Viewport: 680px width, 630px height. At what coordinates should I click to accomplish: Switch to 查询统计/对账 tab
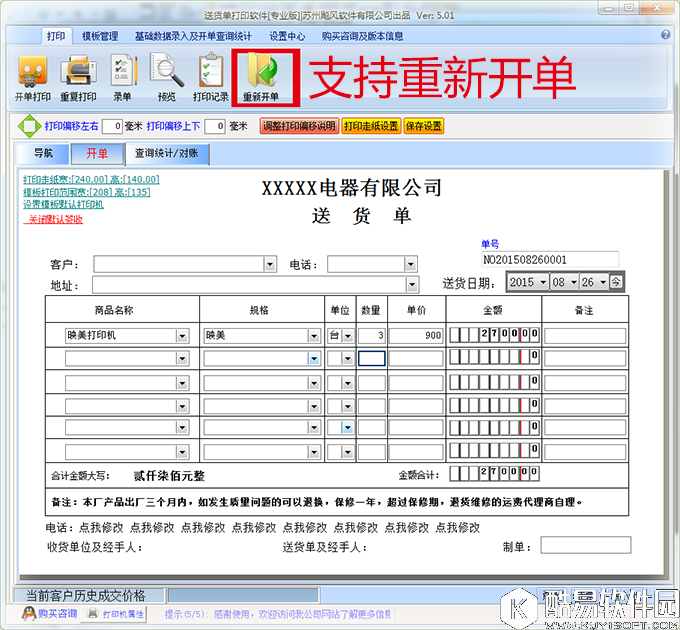[167, 153]
